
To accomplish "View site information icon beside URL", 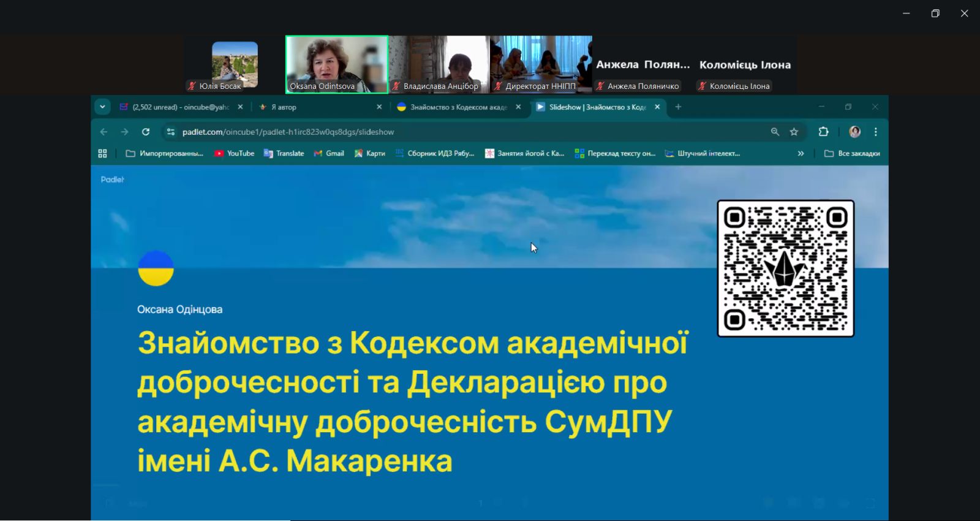I will coord(171,132).
